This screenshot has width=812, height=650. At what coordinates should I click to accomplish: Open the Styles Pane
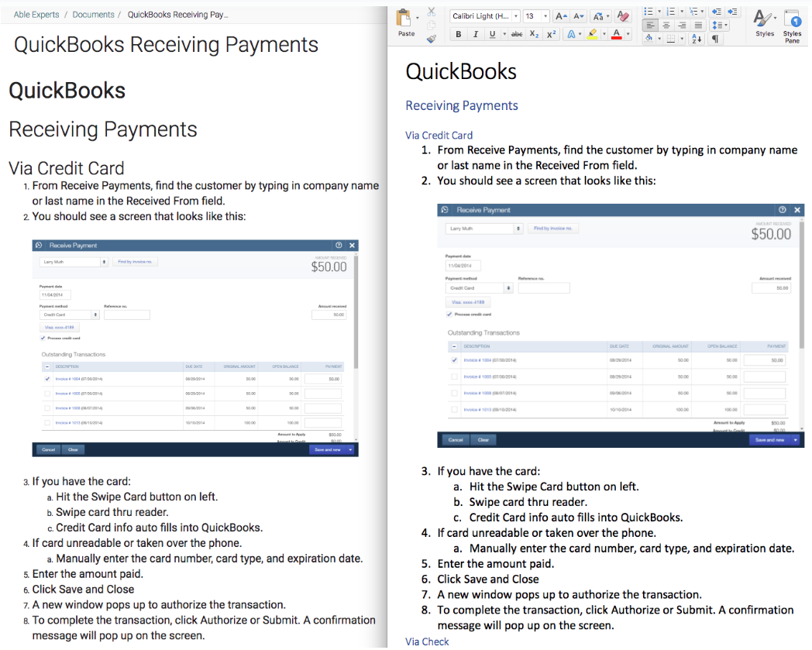pos(792,25)
